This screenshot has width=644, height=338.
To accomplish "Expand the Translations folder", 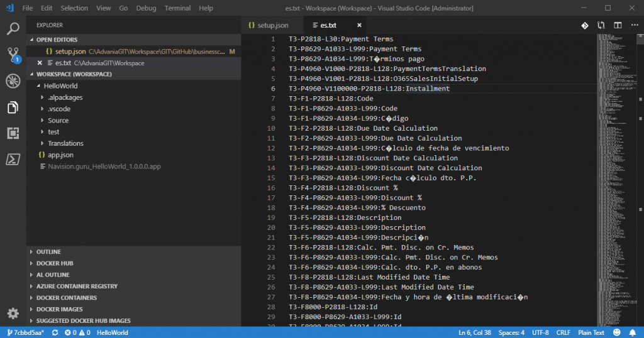I will (x=65, y=143).
